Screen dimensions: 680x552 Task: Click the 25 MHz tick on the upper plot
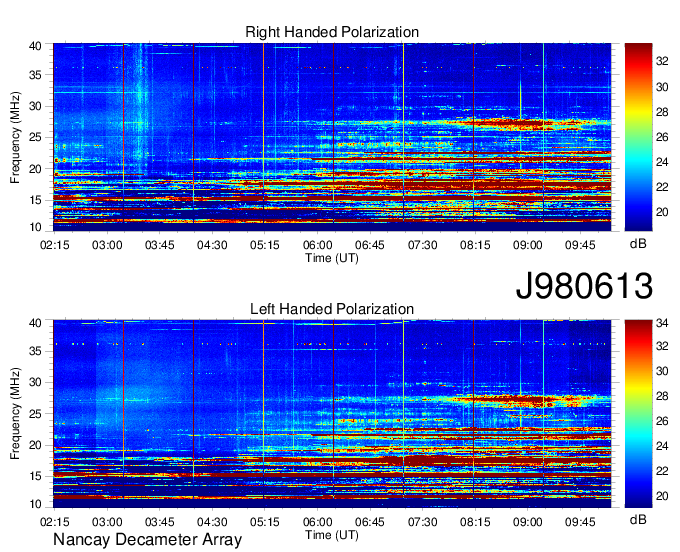(x=35, y=137)
